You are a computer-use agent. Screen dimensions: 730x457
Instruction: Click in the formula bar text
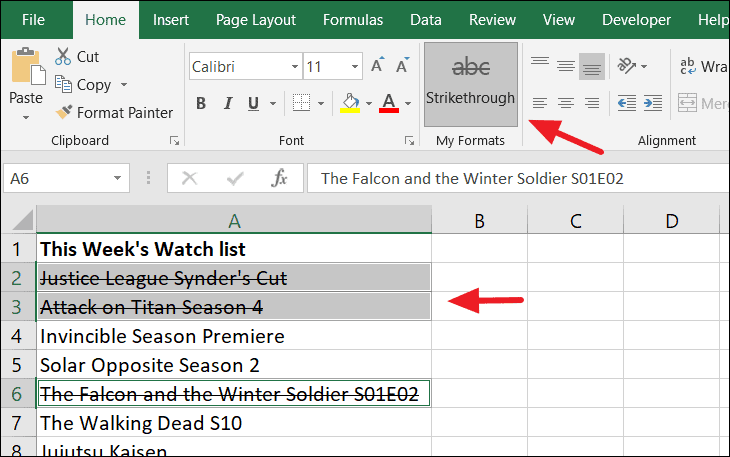point(472,178)
